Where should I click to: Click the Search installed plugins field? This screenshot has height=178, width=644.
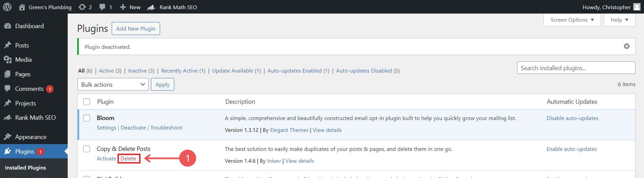pos(576,68)
